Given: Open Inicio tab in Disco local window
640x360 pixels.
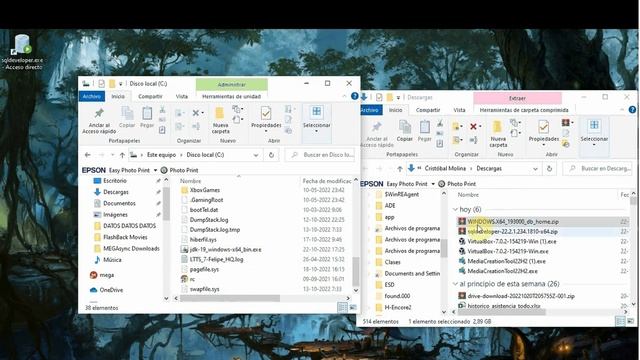Looking at the screenshot, I should coord(118,96).
